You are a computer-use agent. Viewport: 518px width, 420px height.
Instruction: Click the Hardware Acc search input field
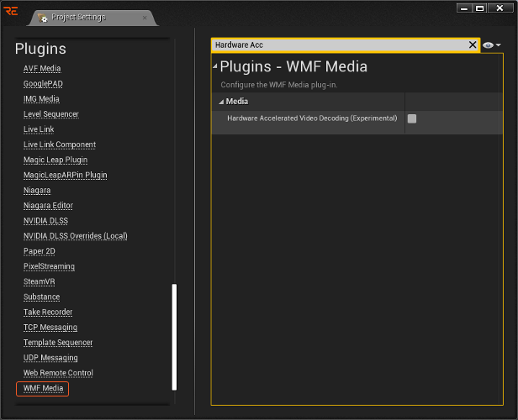point(336,45)
